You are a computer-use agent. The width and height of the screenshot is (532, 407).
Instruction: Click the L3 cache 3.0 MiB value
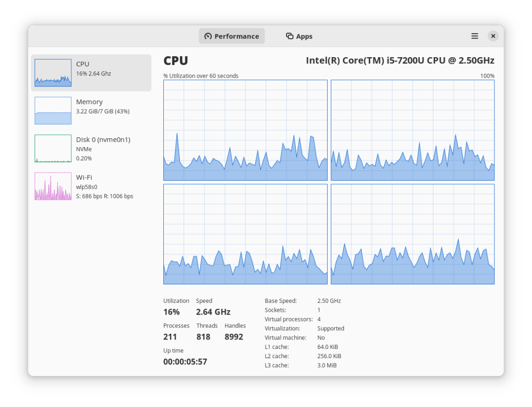coord(327,365)
